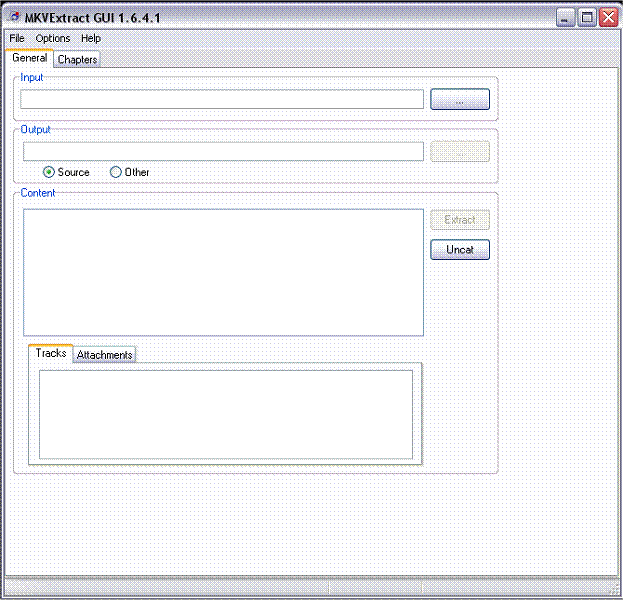Select the Attachments tab
Viewport: 624px width, 601px height.
(104, 355)
